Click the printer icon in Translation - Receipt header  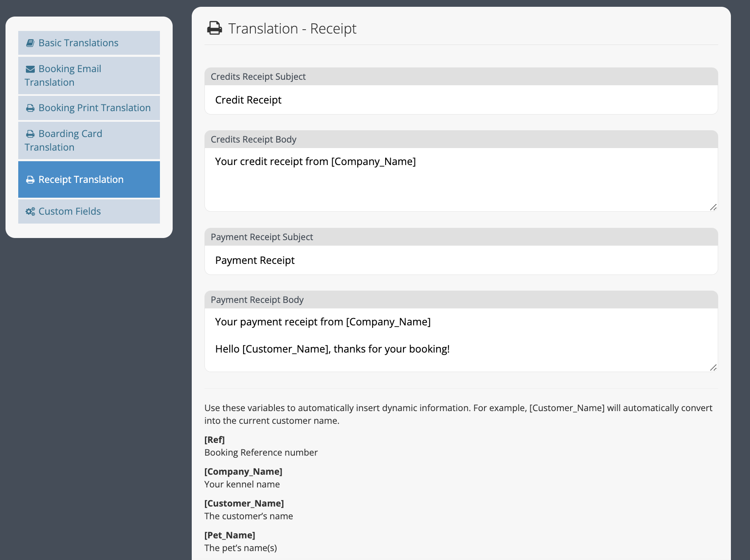pos(214,28)
